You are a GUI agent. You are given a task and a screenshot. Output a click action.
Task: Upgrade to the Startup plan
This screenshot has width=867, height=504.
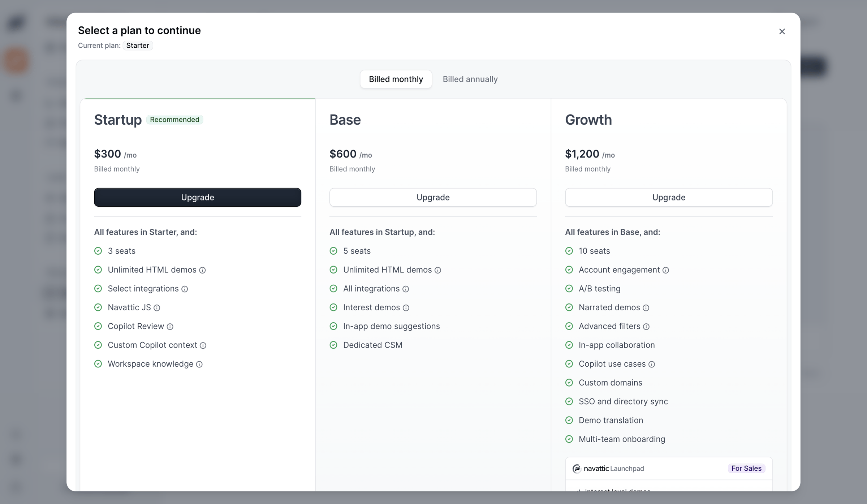click(198, 197)
